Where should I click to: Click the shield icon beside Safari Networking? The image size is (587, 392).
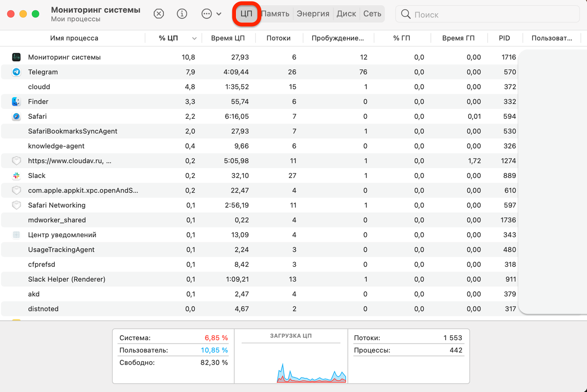(x=16, y=205)
